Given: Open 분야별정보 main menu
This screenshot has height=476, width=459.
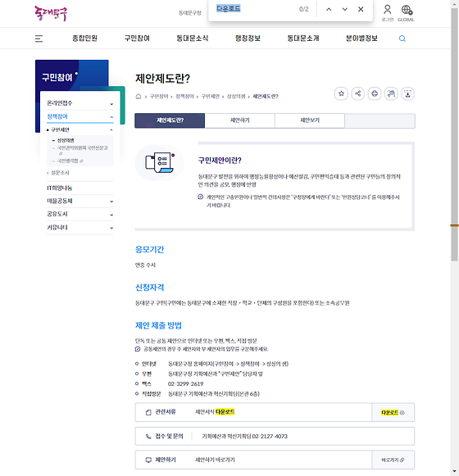Looking at the screenshot, I should click(361, 39).
